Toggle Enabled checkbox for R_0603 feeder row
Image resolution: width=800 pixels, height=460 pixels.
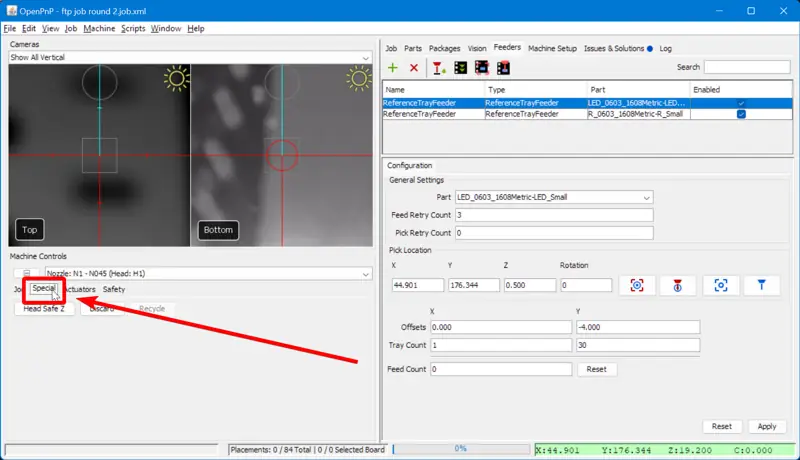(741, 114)
